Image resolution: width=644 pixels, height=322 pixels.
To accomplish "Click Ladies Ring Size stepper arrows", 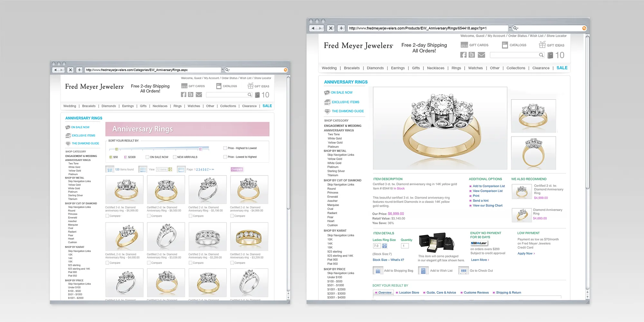I will pos(384,246).
